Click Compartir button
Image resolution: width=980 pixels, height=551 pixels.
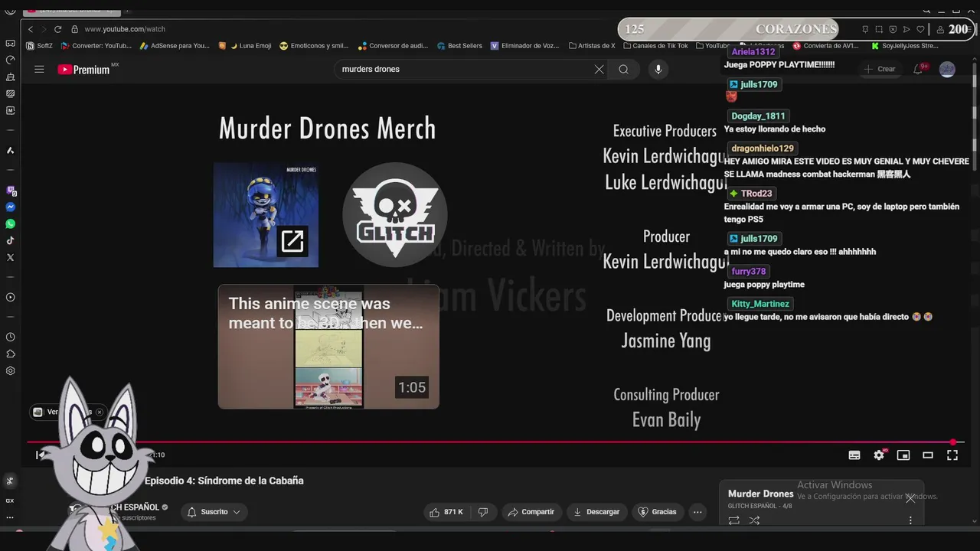point(532,512)
